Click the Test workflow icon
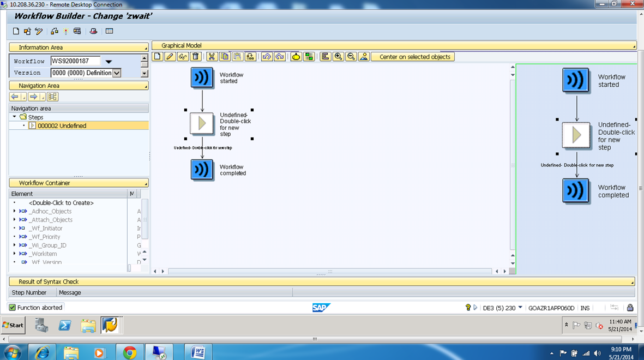Image resolution: width=644 pixels, height=360 pixels. [x=77, y=31]
